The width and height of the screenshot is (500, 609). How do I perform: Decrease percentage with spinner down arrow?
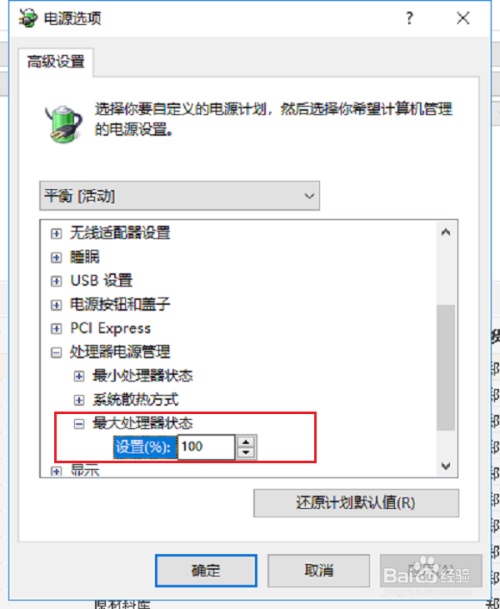pyautogui.click(x=246, y=452)
